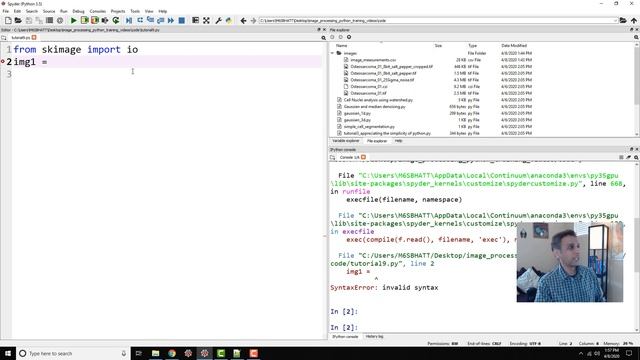Open the View menu
Screen dimensions: 640x360
pyautogui.click(x=149, y=11)
